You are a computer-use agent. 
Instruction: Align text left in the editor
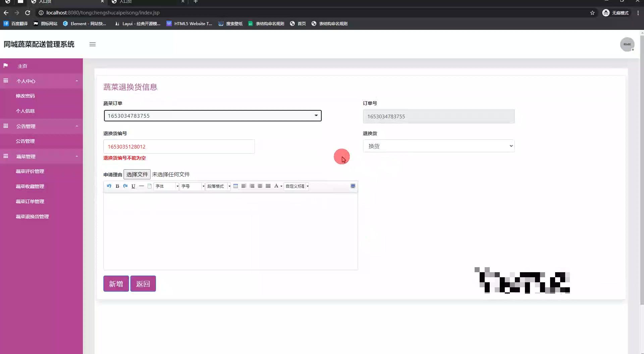click(244, 186)
